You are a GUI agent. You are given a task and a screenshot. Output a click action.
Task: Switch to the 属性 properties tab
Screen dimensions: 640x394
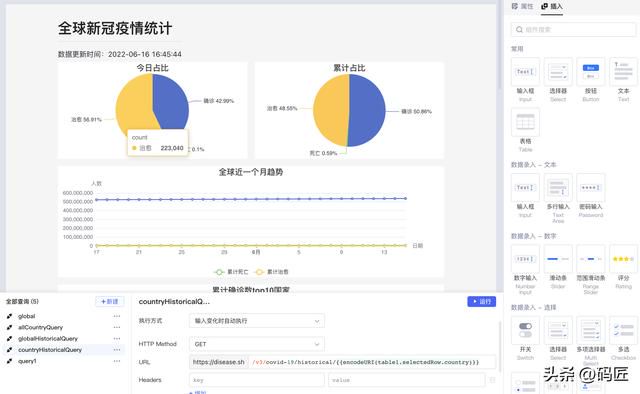click(522, 7)
